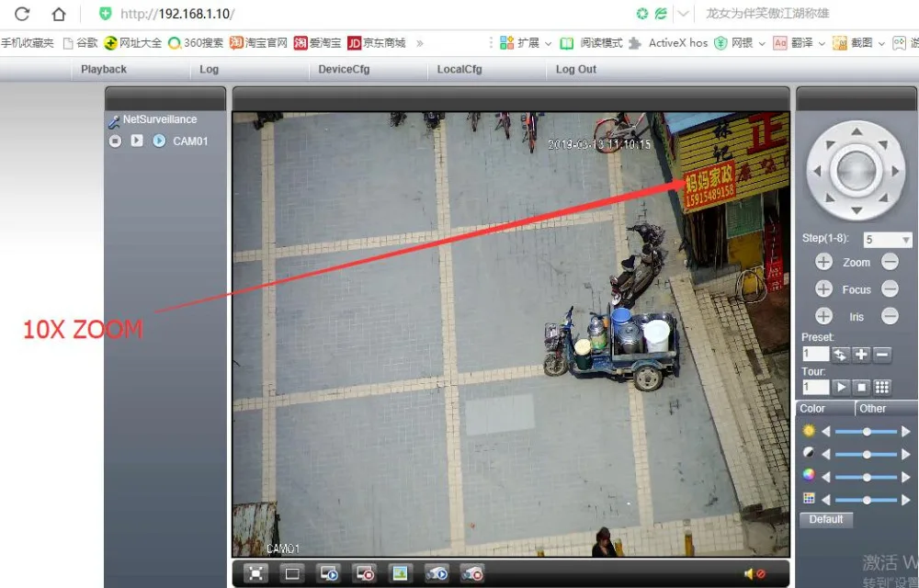This screenshot has width=919, height=588.
Task: Decrease brightness with left arrow
Action: 826,432
